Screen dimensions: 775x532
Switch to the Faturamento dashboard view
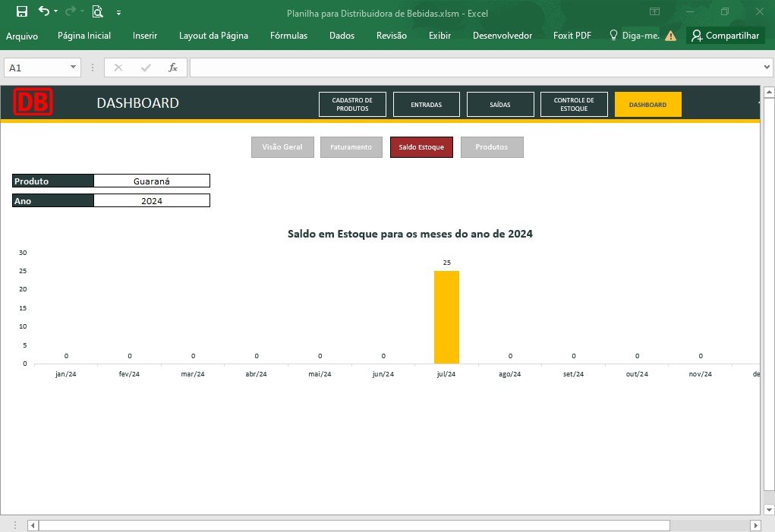(351, 147)
